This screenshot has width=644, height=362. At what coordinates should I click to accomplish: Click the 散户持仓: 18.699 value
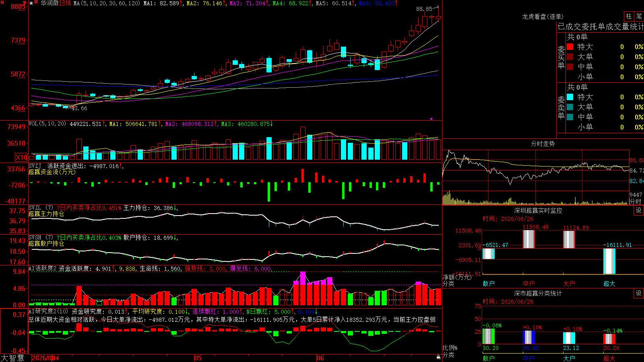pyautogui.click(x=149, y=238)
